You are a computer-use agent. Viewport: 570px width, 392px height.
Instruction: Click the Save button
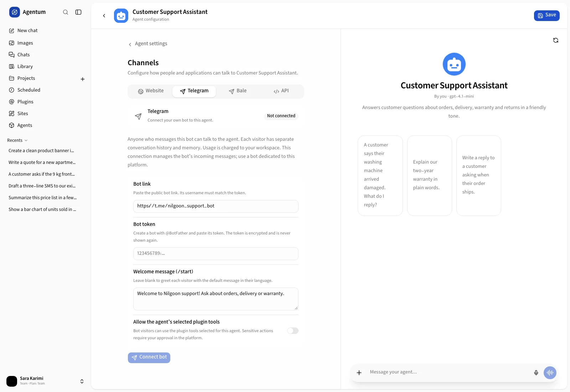point(546,15)
